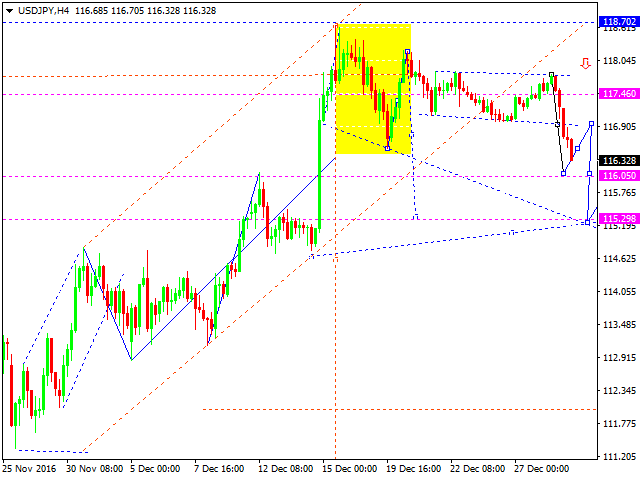Click the red down arrow signal marker
This screenshot has height=480, width=640.
pos(586,63)
